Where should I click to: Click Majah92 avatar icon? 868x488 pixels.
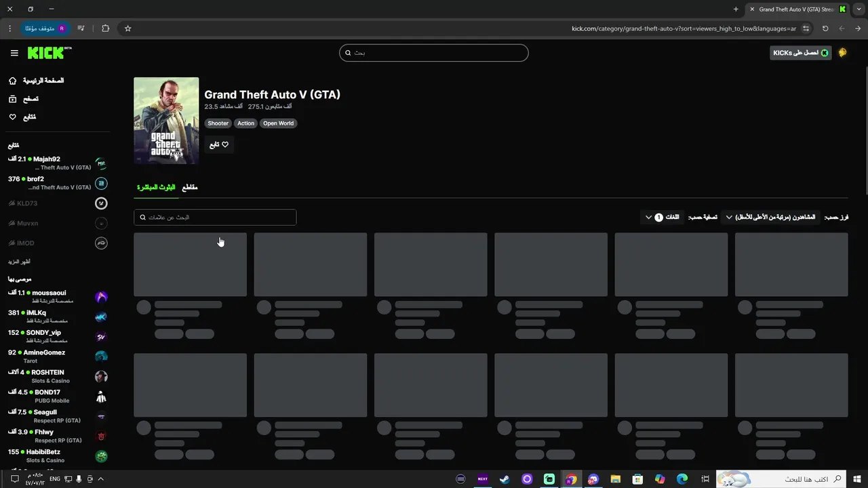pos(101,163)
